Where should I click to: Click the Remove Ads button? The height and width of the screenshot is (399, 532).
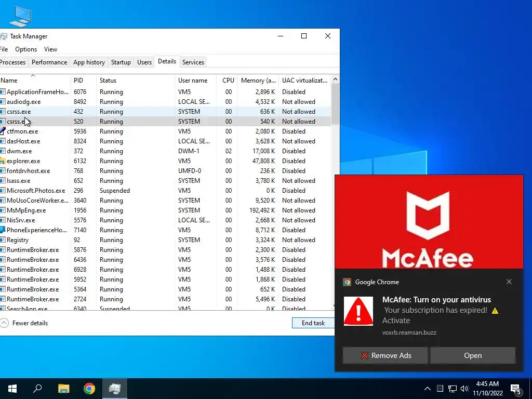tap(385, 355)
